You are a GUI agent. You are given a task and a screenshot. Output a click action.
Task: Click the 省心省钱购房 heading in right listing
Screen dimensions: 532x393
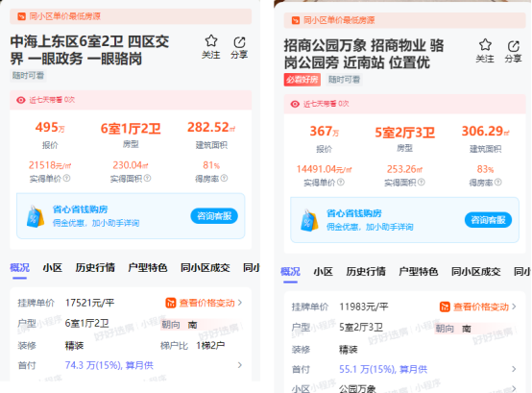(354, 213)
